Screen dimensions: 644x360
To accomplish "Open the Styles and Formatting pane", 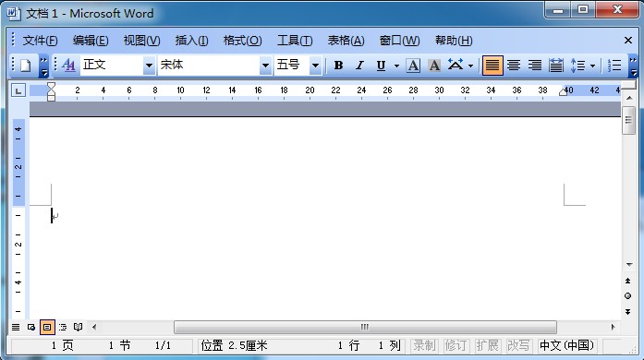I will (x=68, y=66).
